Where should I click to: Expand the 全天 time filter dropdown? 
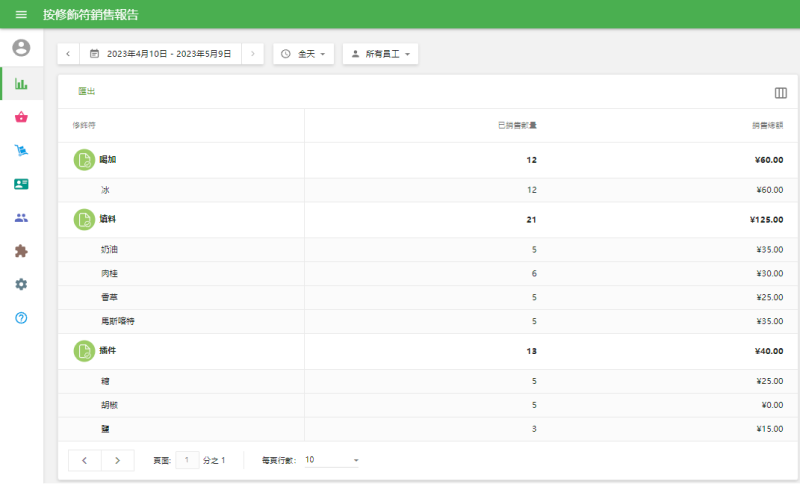pos(303,53)
